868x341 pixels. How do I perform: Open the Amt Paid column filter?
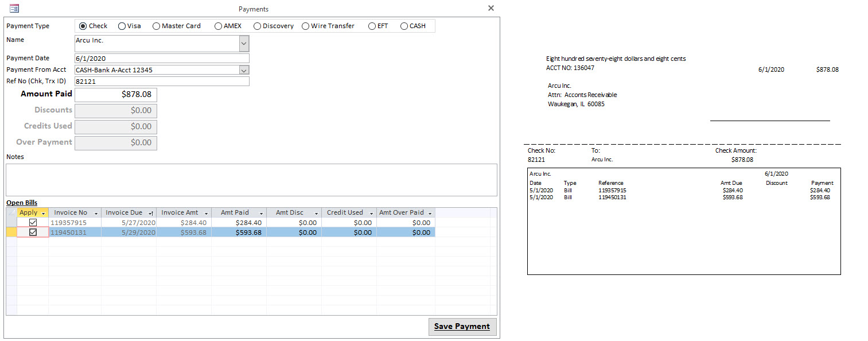[x=262, y=212]
